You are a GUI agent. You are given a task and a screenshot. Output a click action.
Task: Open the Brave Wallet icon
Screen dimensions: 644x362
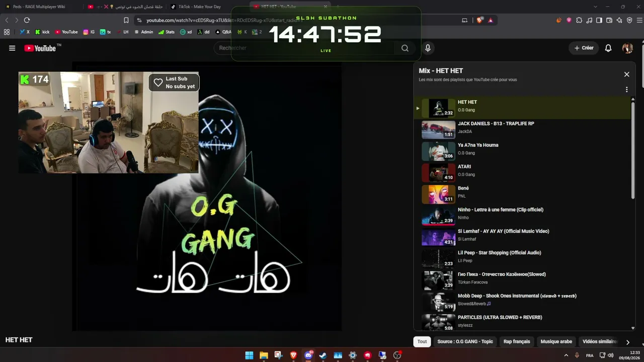point(609,20)
